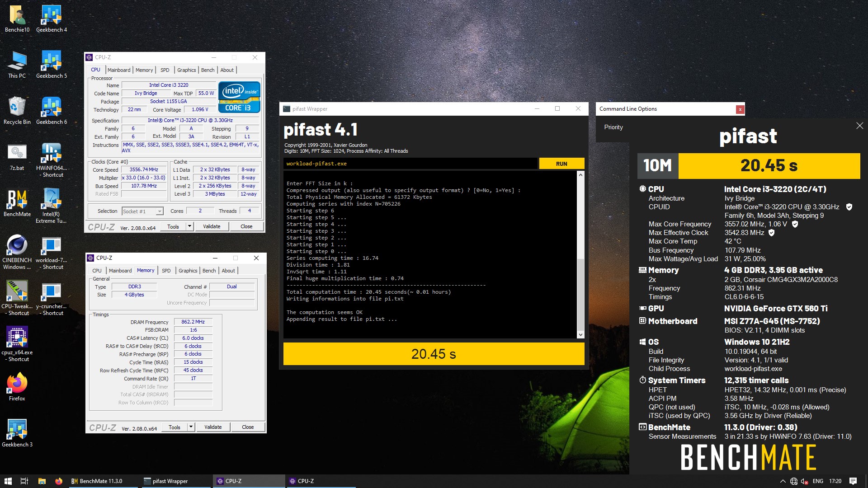Open the 7z.bat file icon

pos(17,157)
